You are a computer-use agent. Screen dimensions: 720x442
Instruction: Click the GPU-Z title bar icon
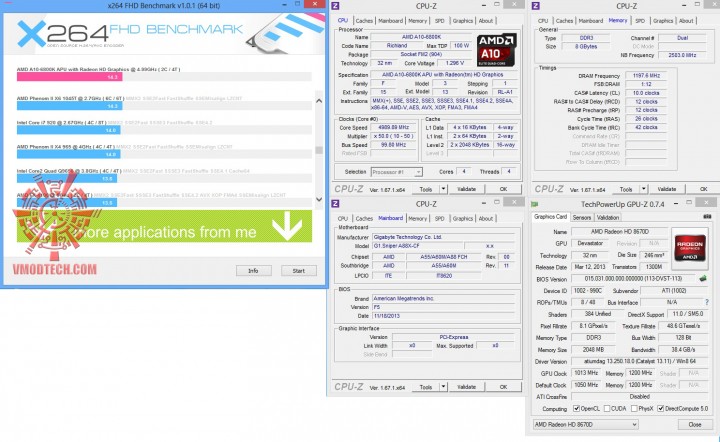tap(535, 204)
